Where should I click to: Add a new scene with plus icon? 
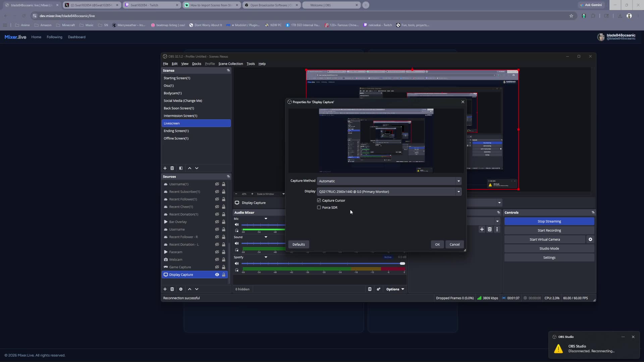coord(165,168)
